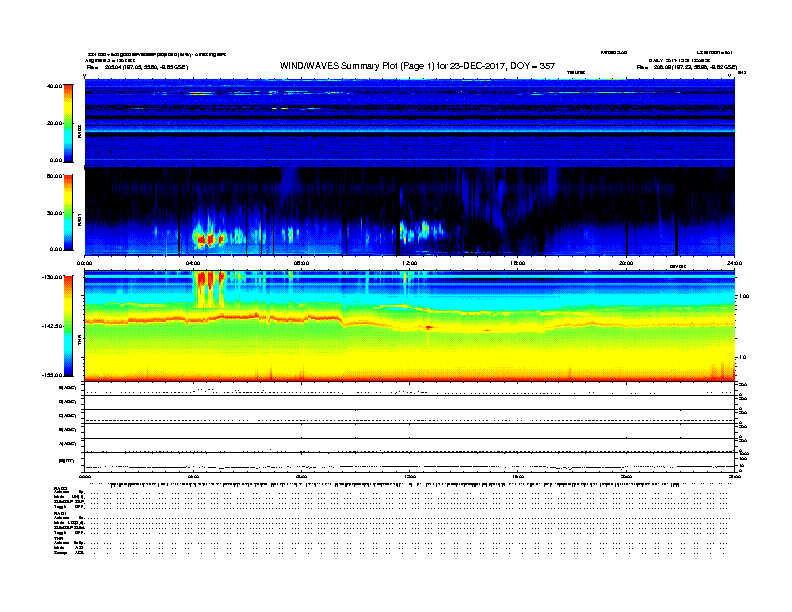The height and width of the screenshot is (612, 792).
Task: Click the rotated RAD1 axis label
Action: [79, 219]
